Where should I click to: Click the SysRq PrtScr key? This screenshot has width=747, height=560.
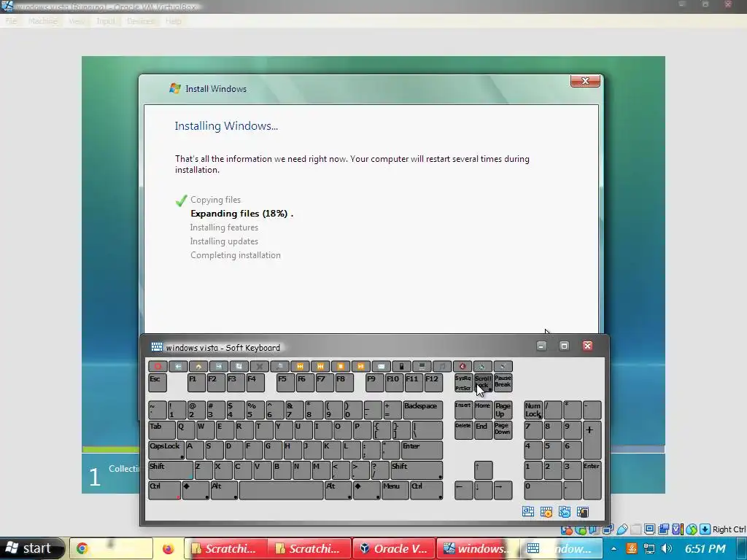click(463, 383)
